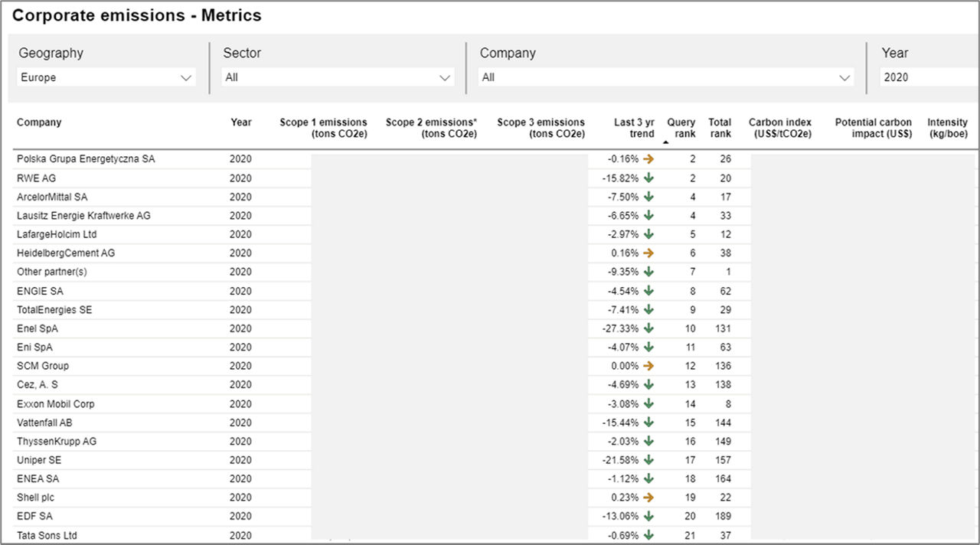Image resolution: width=980 pixels, height=545 pixels.
Task: Click the ArcelorMittal SA company name
Action: pyautogui.click(x=52, y=197)
